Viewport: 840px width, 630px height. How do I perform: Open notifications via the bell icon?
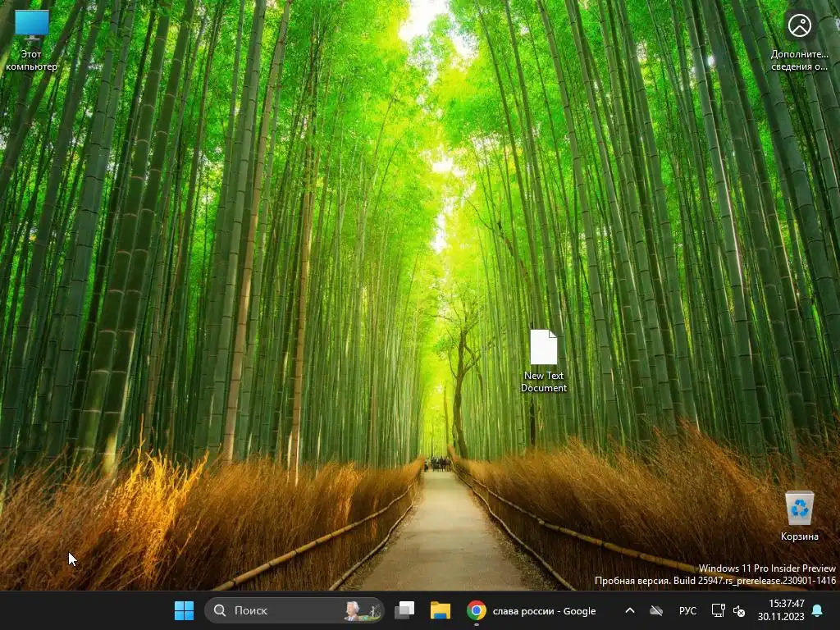point(818,610)
